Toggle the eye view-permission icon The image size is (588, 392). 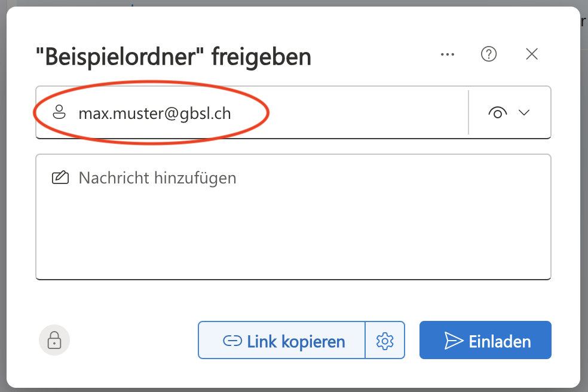coord(498,112)
